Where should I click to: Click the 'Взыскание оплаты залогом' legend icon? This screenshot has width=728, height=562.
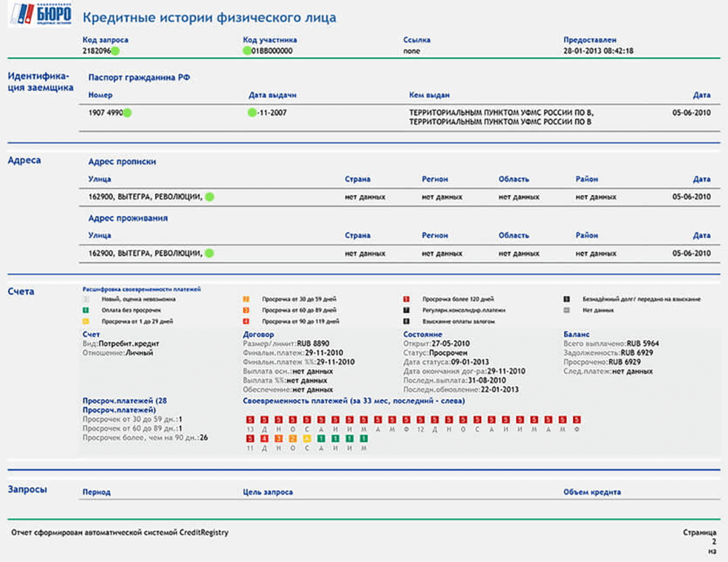pyautogui.click(x=406, y=321)
